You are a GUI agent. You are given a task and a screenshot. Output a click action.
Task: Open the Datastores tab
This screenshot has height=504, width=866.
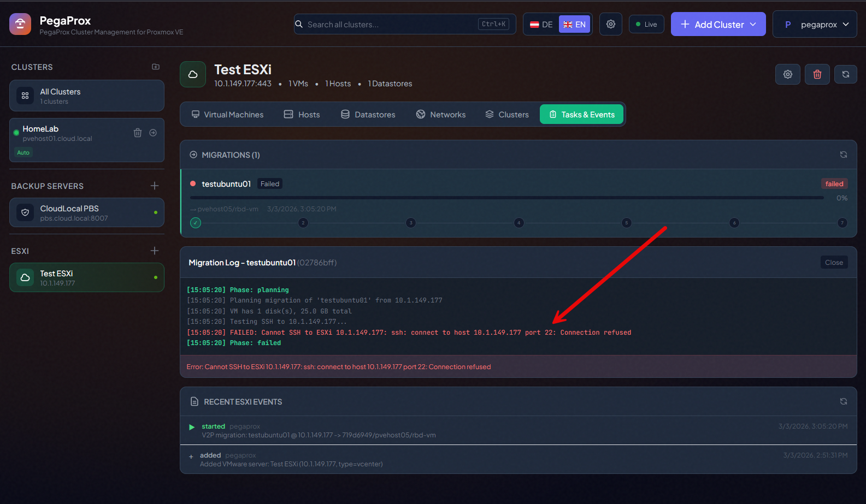(x=368, y=115)
